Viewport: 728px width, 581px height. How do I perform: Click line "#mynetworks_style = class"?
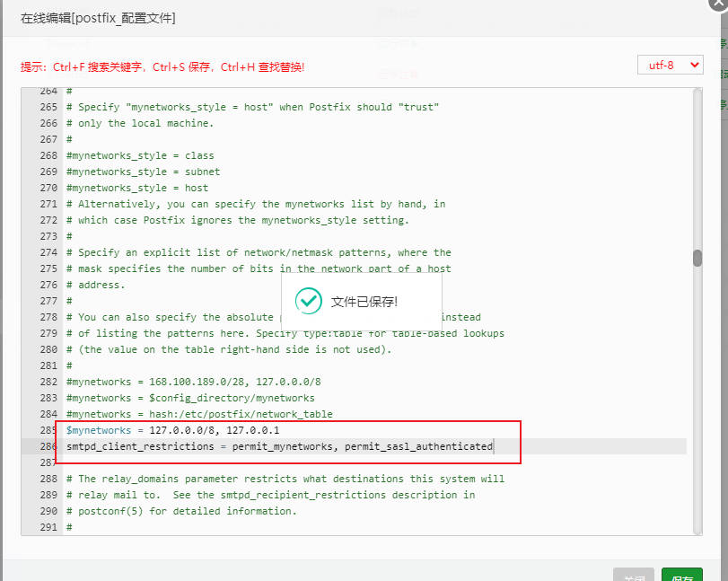tap(140, 155)
